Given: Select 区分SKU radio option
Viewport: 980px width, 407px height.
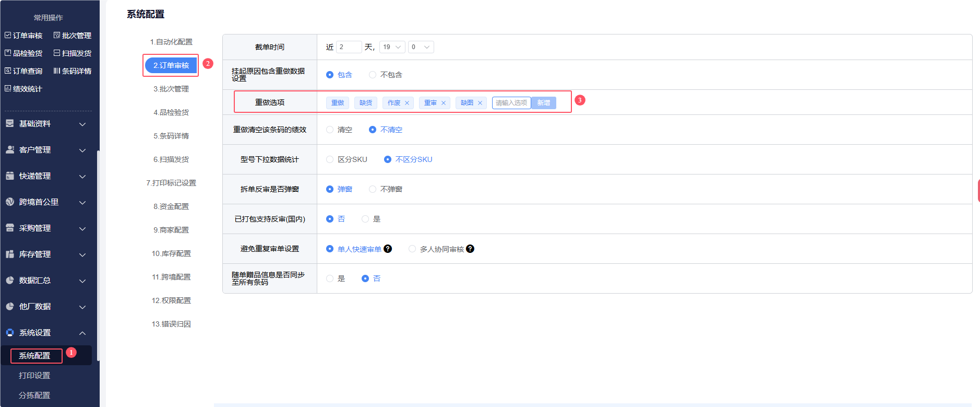Looking at the screenshot, I should click(330, 159).
